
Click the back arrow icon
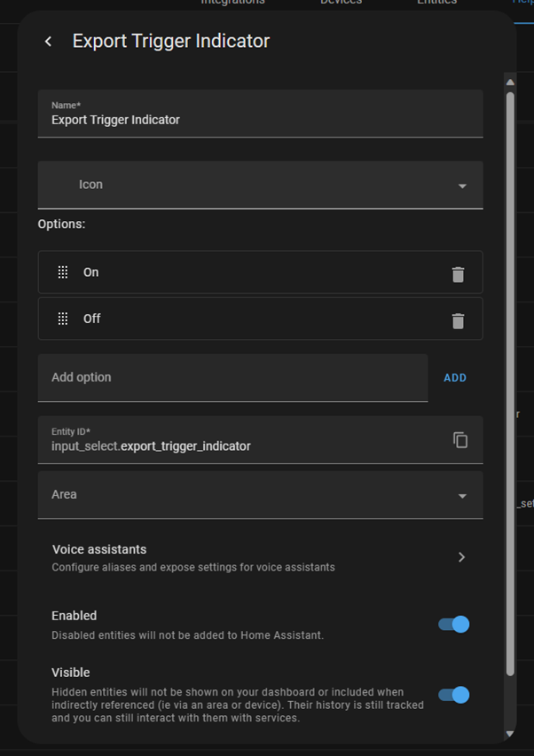(x=48, y=42)
